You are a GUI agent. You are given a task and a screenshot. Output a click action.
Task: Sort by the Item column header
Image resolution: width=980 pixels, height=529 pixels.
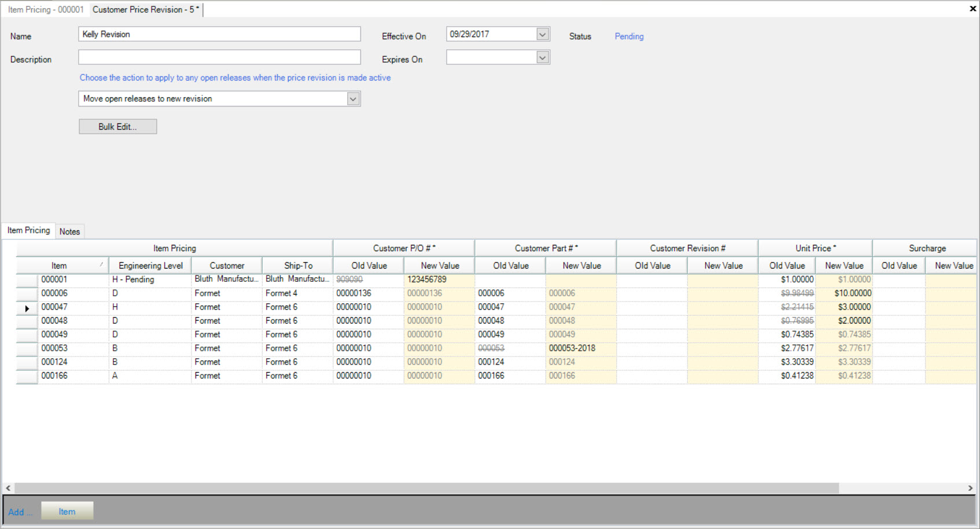[62, 266]
